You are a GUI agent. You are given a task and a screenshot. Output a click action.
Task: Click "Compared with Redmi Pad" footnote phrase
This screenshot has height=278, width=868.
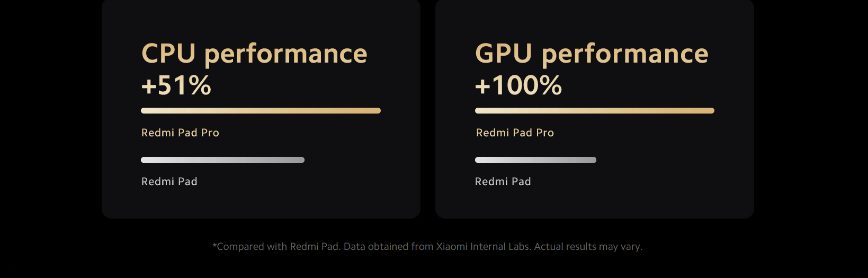(278, 247)
